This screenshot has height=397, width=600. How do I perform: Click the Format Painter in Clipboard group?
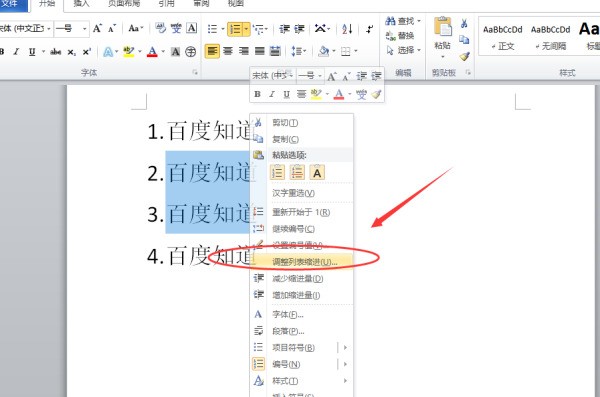click(465, 56)
